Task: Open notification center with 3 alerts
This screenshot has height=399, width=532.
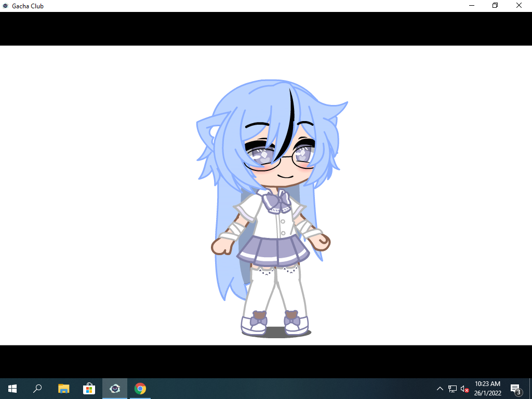Action: point(516,389)
